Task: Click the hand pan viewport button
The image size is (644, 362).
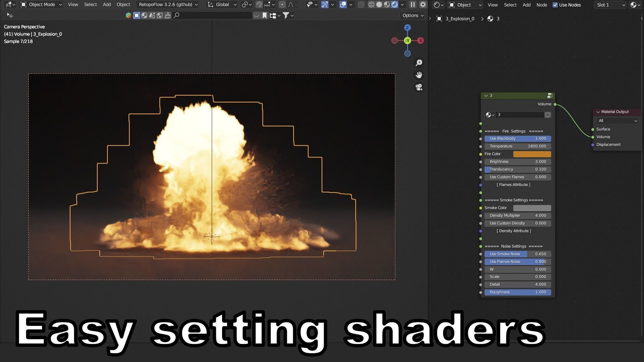Action: click(x=419, y=75)
